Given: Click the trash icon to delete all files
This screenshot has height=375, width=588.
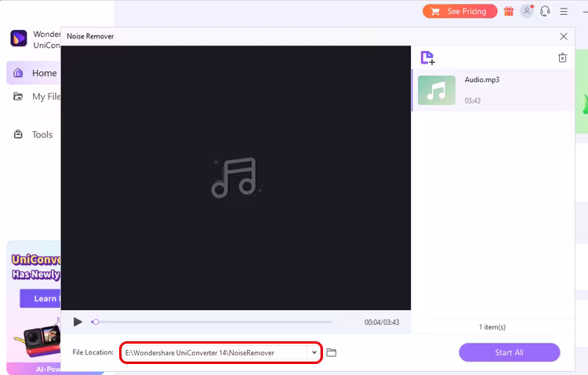Looking at the screenshot, I should tap(562, 58).
